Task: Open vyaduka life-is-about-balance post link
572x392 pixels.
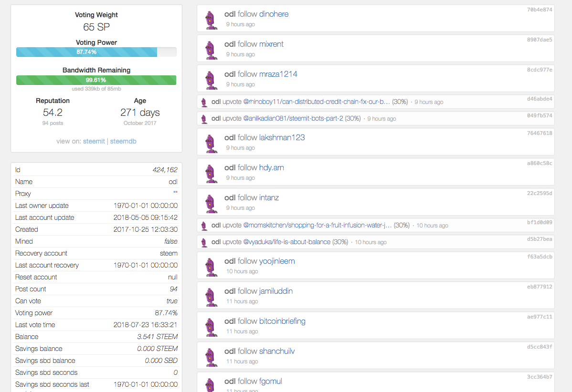Action: [287, 242]
